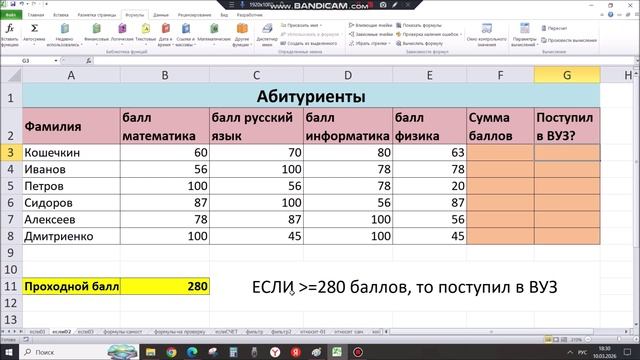Click the Insert Function fx ribbon icon
The height and width of the screenshot is (360, 640).
tap(10, 29)
